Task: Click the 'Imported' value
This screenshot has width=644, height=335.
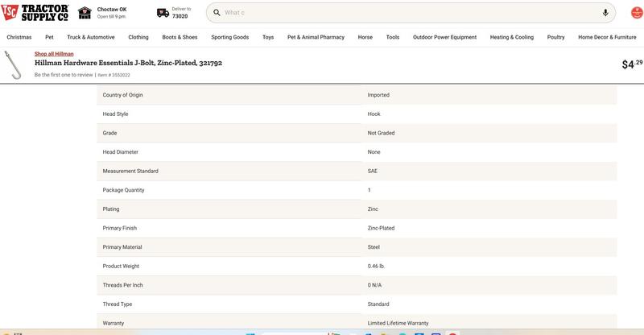Action: point(378,95)
